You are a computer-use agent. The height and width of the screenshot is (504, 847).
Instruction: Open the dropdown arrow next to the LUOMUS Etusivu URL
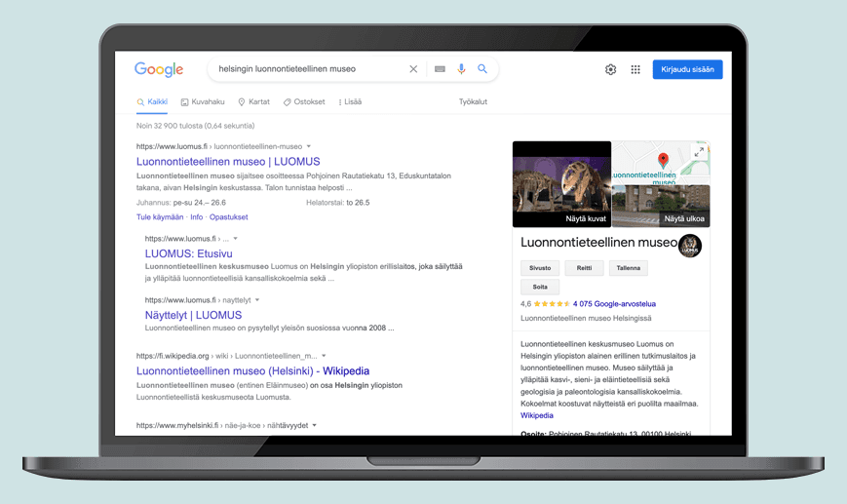tap(236, 239)
